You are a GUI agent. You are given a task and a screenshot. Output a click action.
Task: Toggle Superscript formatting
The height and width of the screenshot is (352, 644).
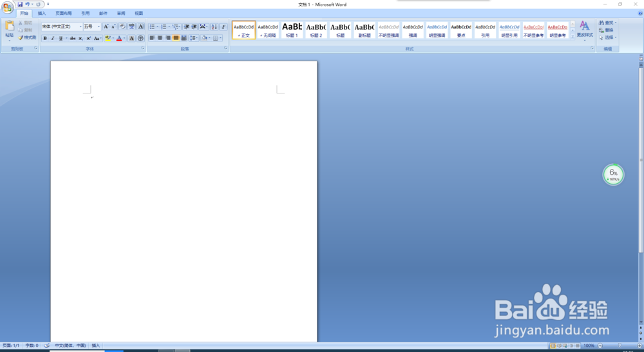pyautogui.click(x=88, y=38)
